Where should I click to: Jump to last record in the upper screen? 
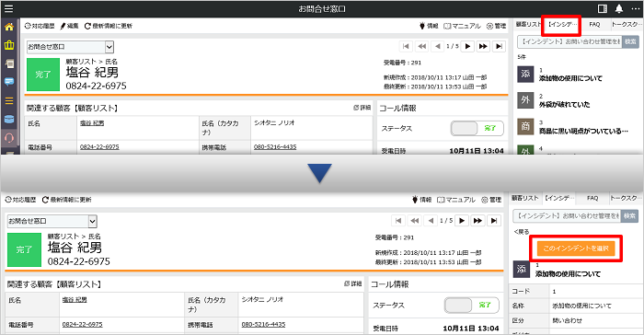tap(499, 46)
